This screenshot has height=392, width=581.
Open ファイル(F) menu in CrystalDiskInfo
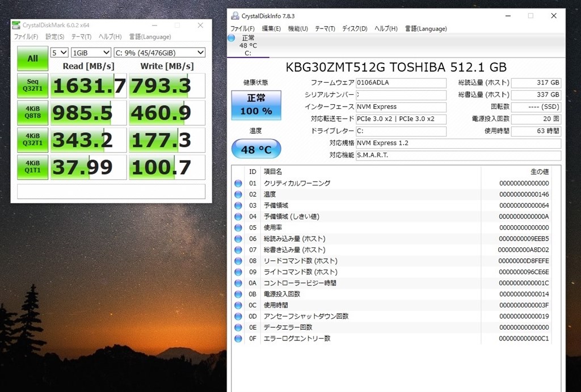pos(243,28)
